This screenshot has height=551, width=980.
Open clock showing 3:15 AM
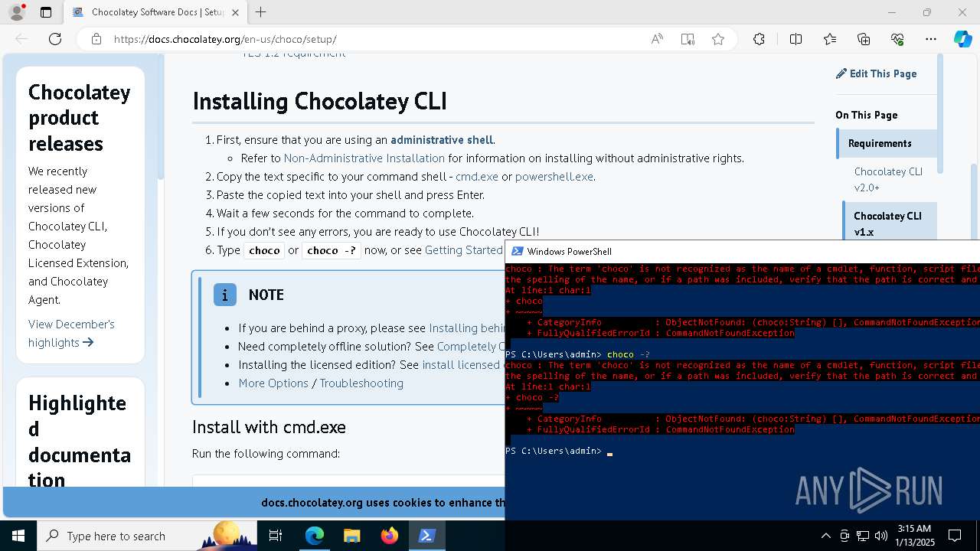[913, 536]
